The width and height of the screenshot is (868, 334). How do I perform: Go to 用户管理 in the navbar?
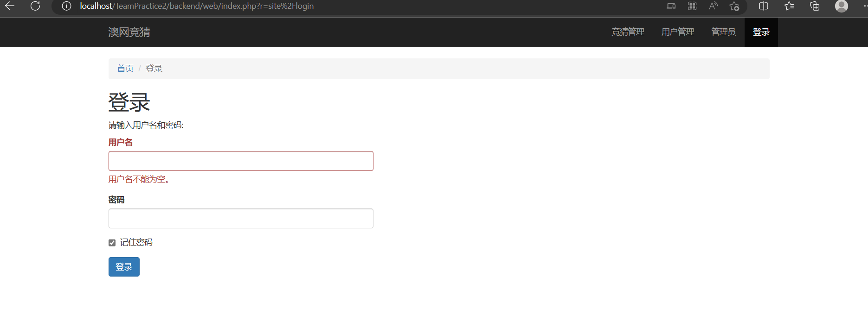pos(678,32)
